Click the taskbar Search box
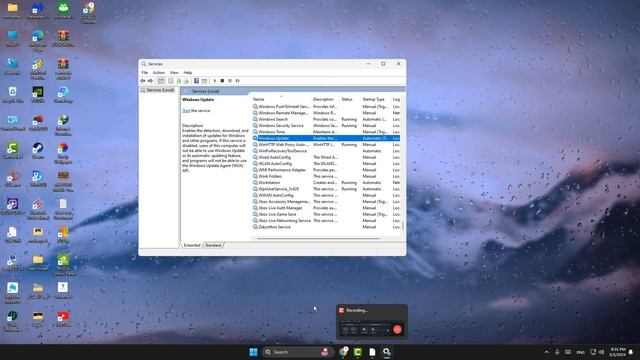 click(297, 352)
